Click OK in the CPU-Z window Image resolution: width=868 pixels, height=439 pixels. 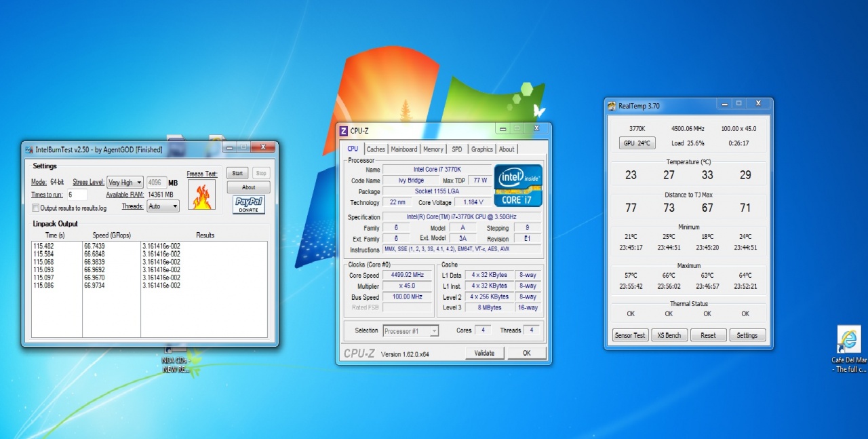click(527, 353)
